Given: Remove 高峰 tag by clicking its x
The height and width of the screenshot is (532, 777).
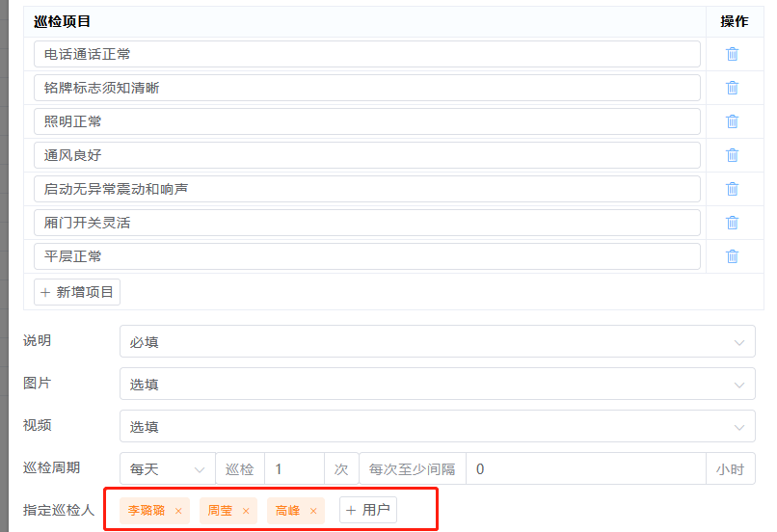Looking at the screenshot, I should (313, 511).
